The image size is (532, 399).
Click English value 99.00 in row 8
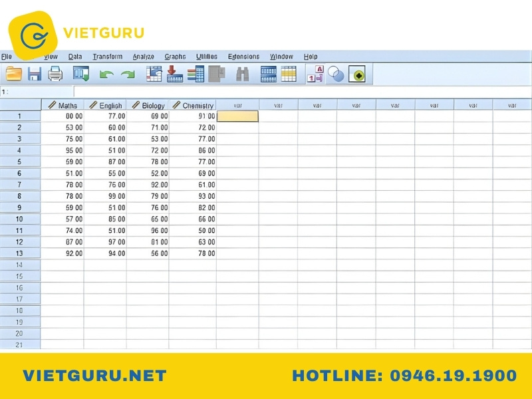(x=105, y=196)
